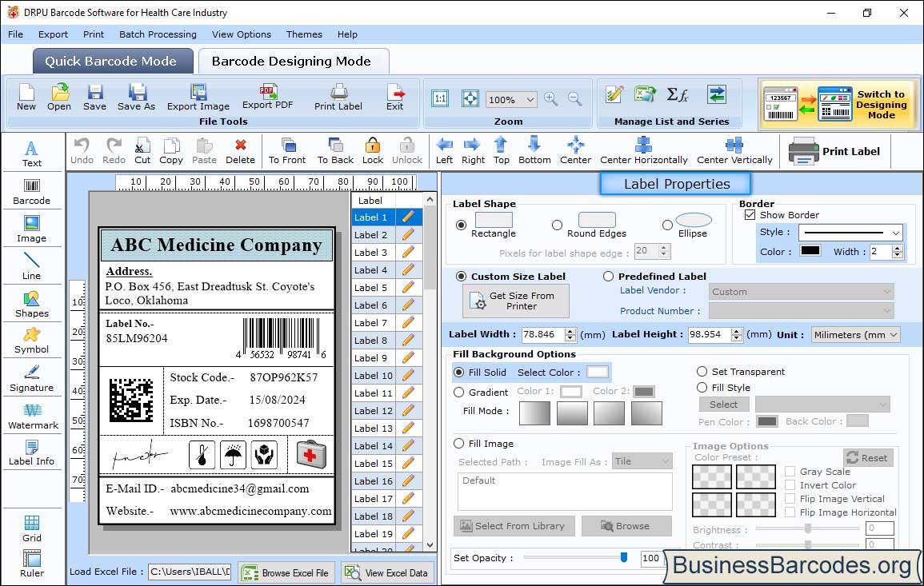Select the Text tool in sidebar

[x=32, y=154]
